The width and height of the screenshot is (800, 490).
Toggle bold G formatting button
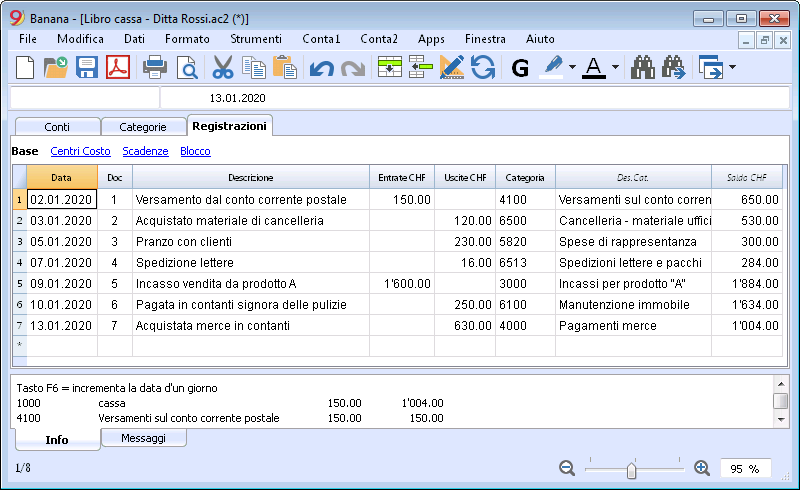(520, 68)
